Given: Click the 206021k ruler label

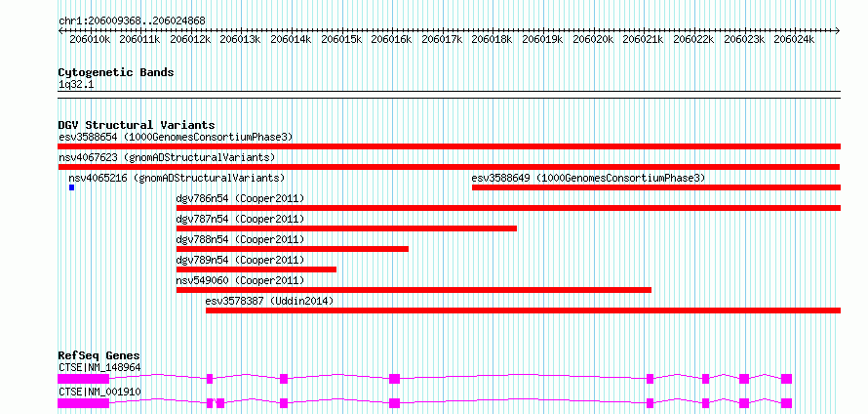Looking at the screenshot, I should click(644, 39).
